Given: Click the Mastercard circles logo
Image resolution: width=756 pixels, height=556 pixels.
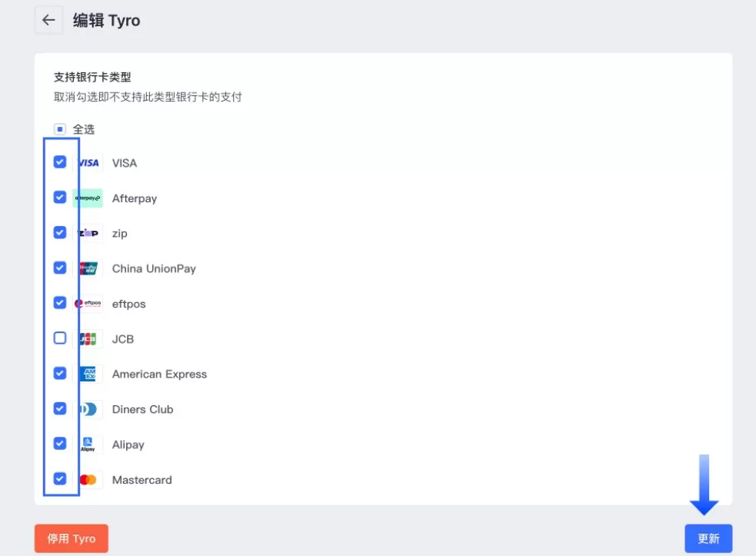Looking at the screenshot, I should [88, 479].
